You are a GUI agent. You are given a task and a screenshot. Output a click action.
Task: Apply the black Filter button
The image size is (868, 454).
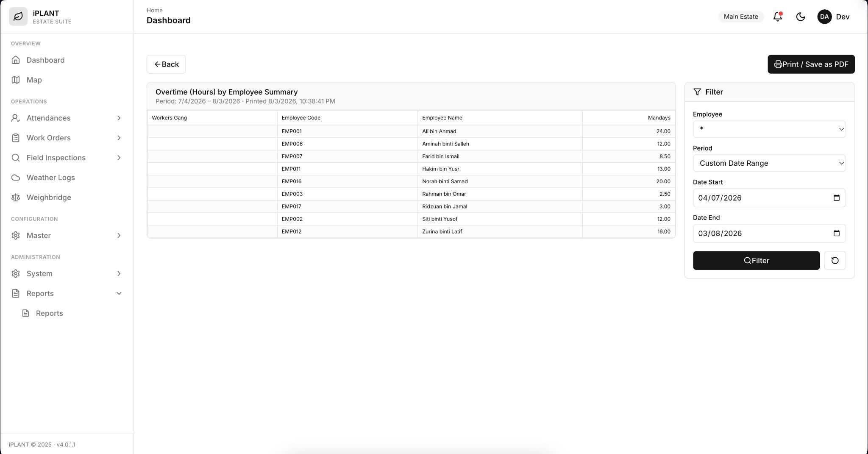(x=756, y=260)
